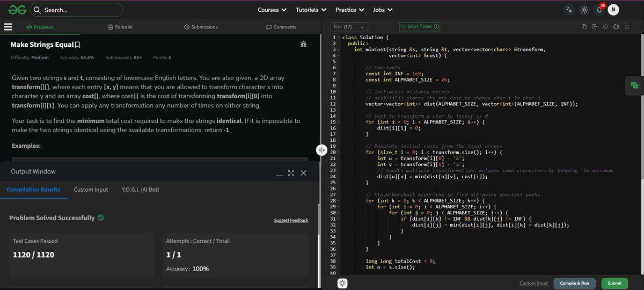Switch to the Comments tab

coord(281,27)
